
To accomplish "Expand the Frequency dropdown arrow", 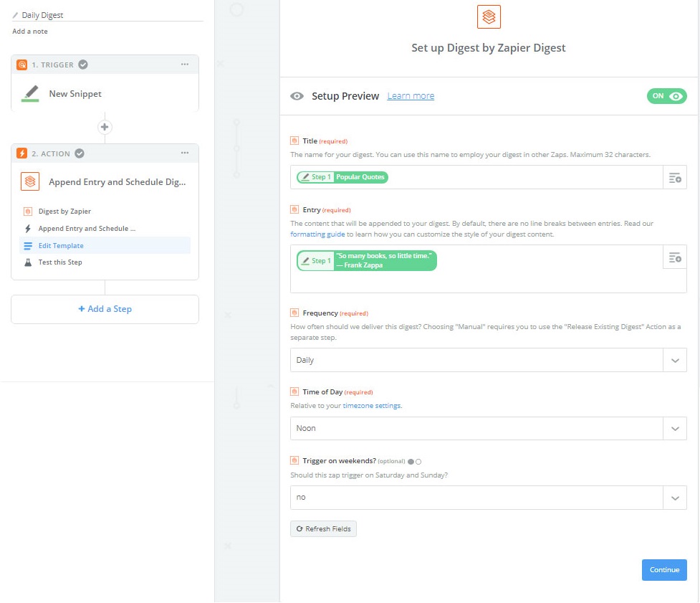I will tap(675, 360).
